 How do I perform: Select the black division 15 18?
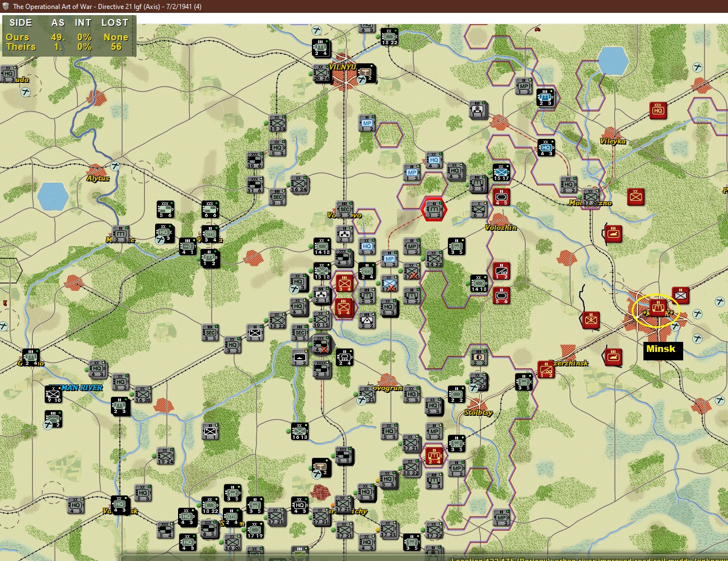tap(322, 271)
